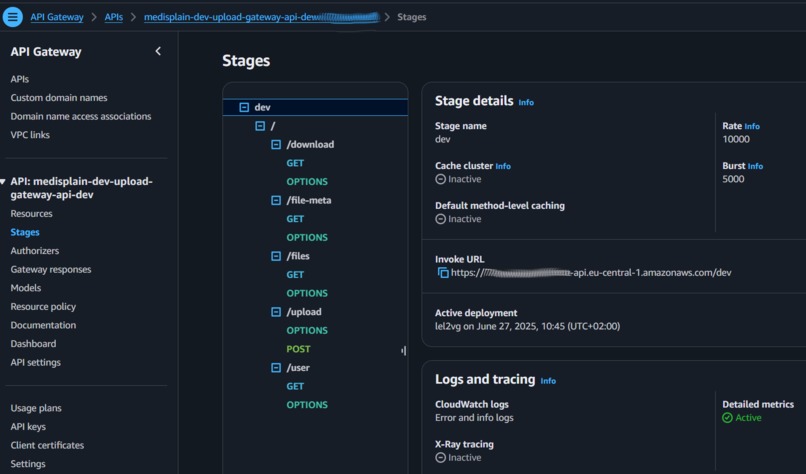Open VPC links in sidebar
Screen dimensions: 806x474
click(30, 135)
